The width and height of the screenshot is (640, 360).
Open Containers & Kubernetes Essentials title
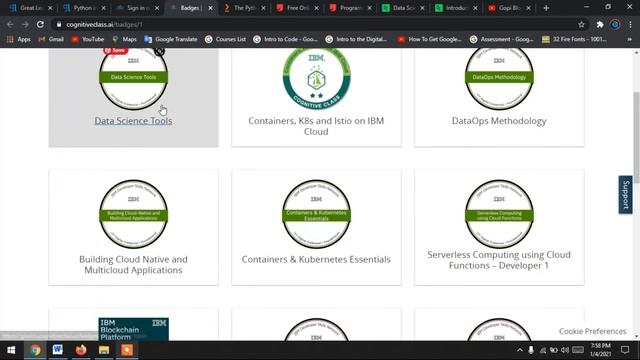316,259
